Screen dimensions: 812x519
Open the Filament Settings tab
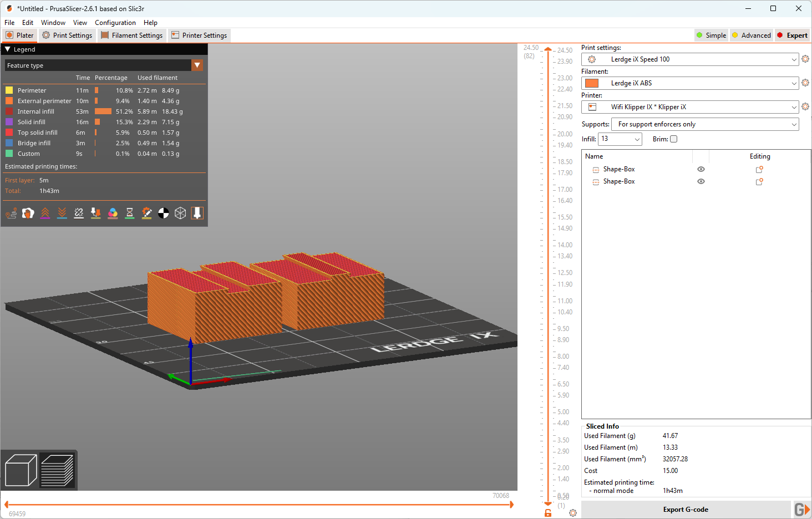coord(132,35)
